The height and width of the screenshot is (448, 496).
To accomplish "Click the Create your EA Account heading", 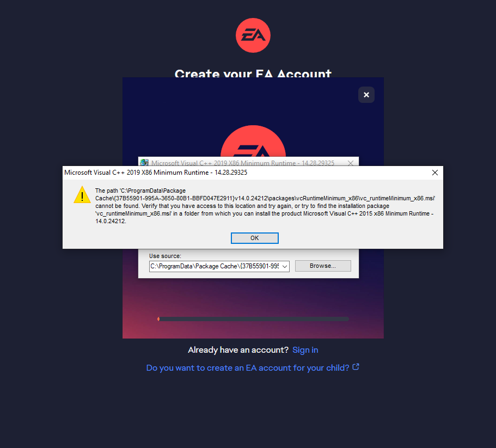I will coord(253,73).
